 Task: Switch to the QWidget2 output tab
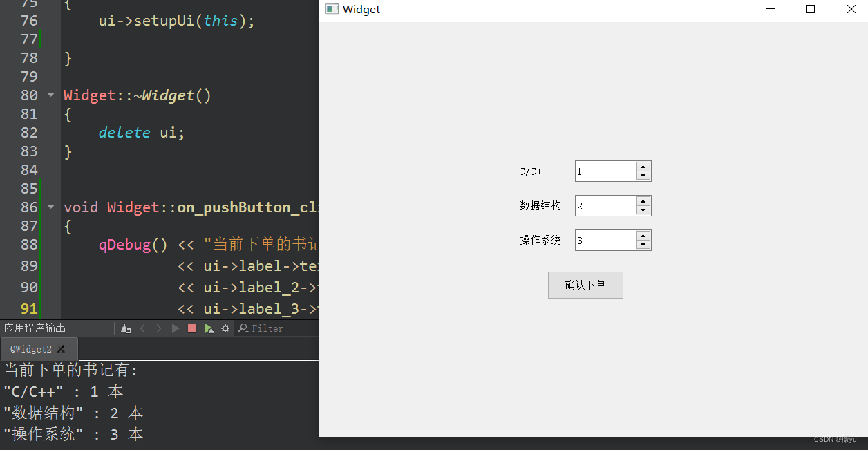pos(31,349)
